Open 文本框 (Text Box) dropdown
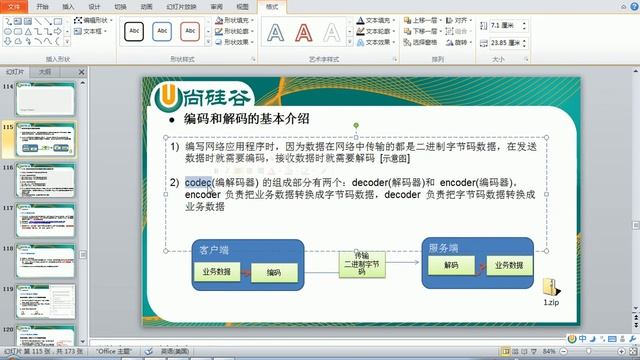 coord(90,31)
